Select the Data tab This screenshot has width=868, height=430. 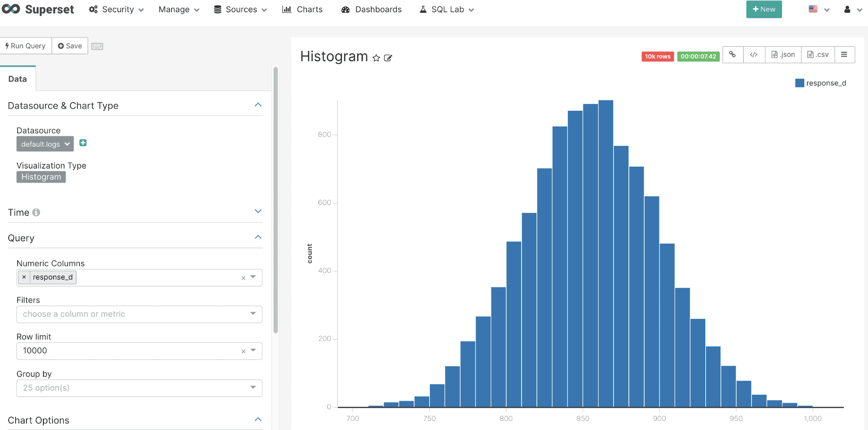18,79
